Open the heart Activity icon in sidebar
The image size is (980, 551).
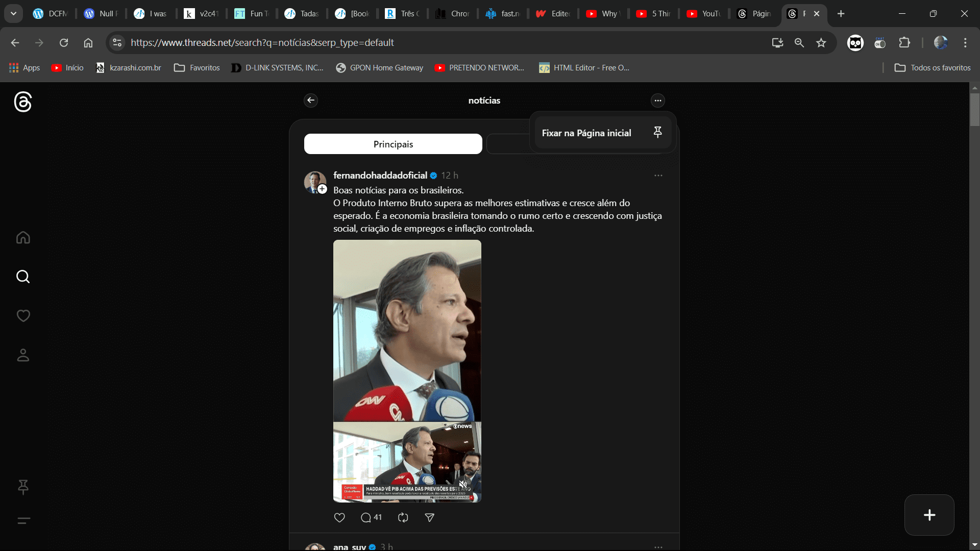[x=23, y=316]
